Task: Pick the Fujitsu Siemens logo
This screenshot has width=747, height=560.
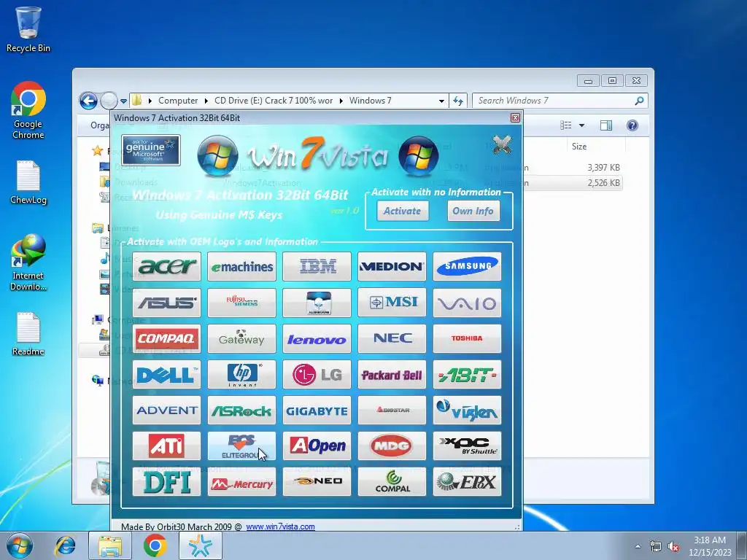Action: [x=241, y=303]
